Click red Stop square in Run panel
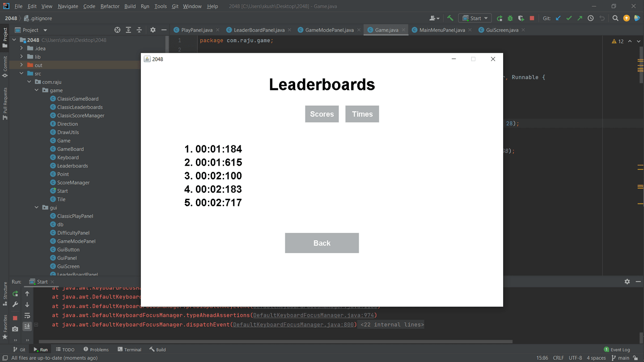This screenshot has width=644, height=362. (x=15, y=318)
